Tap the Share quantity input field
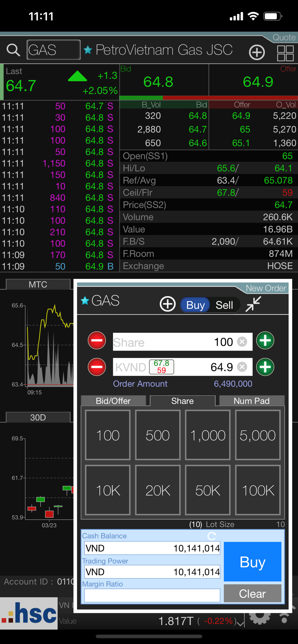The width and height of the screenshot is (298, 644). coord(183,342)
